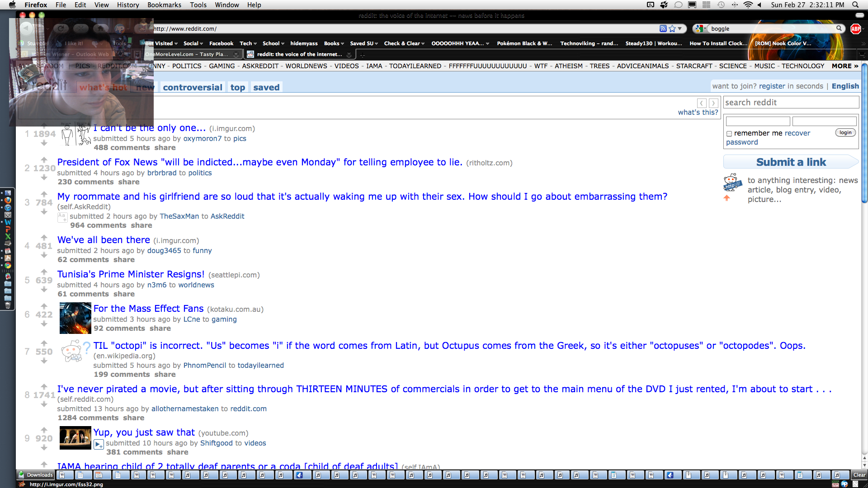868x488 pixels.
Task: Click the magnifier in the browser search box
Action: pyautogui.click(x=839, y=28)
